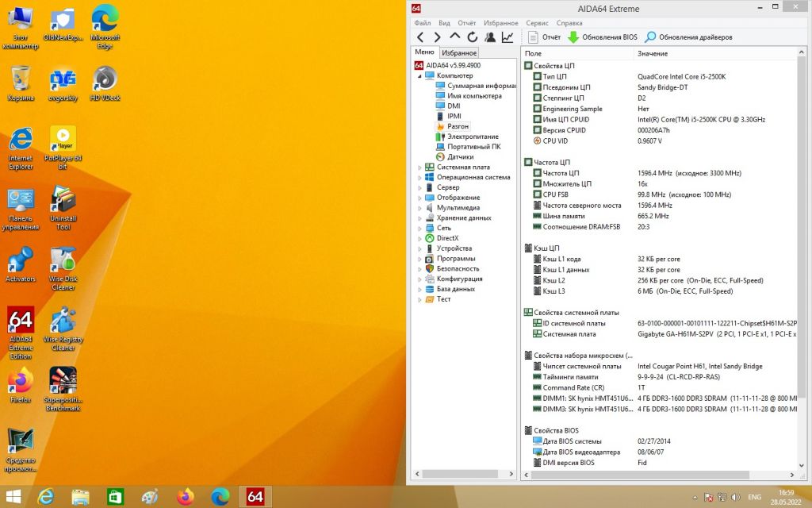The width and height of the screenshot is (812, 508).
Task: Select the PotPlayer 64 bit desktop icon
Action: [63, 148]
